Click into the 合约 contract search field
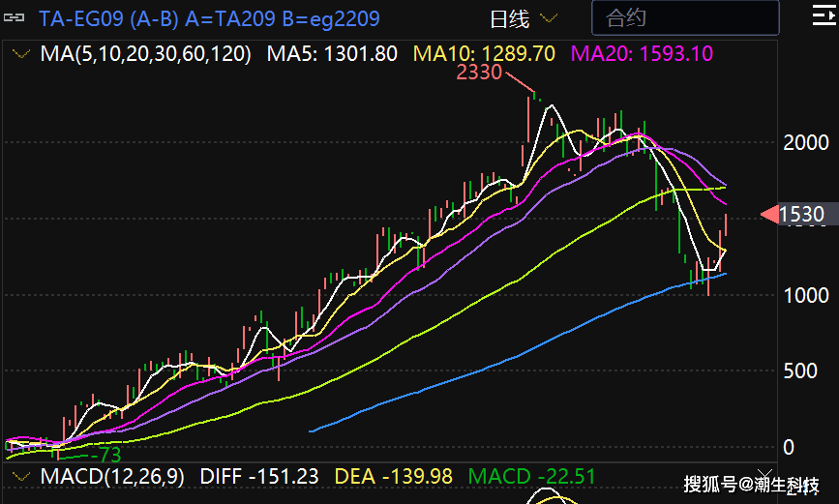 684,18
